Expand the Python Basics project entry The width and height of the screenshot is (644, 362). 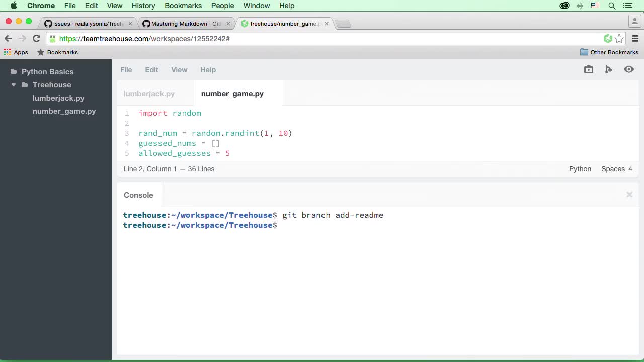[x=47, y=71]
